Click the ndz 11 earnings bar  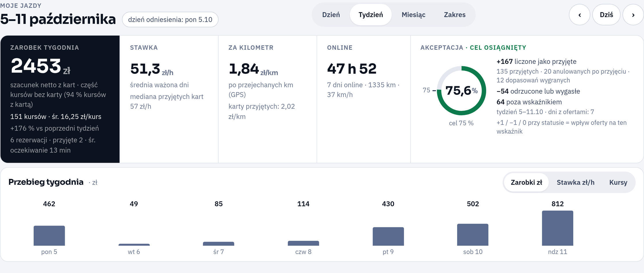point(557,228)
